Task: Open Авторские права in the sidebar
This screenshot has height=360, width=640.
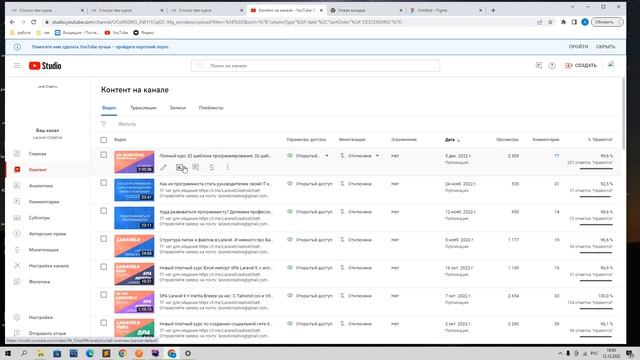Action: click(x=47, y=234)
